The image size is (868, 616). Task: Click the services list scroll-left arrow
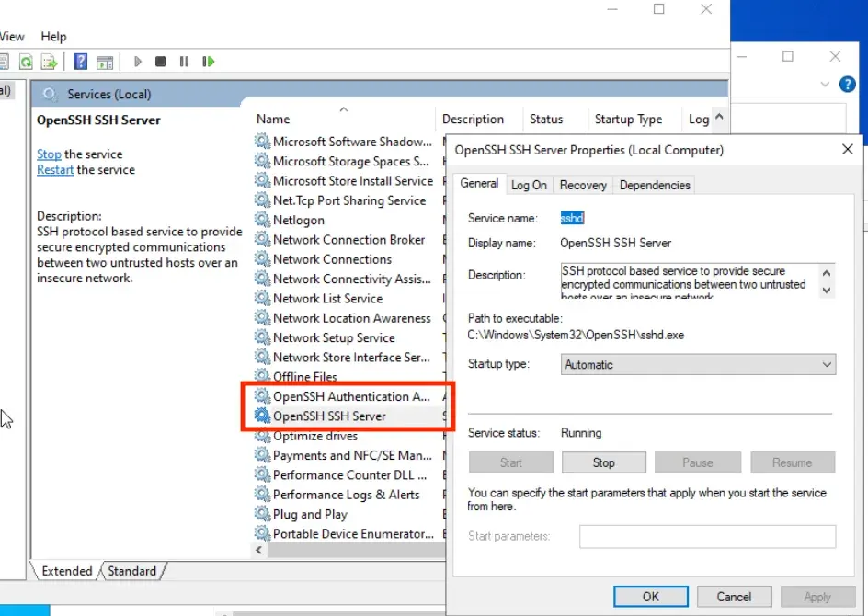pyautogui.click(x=258, y=550)
